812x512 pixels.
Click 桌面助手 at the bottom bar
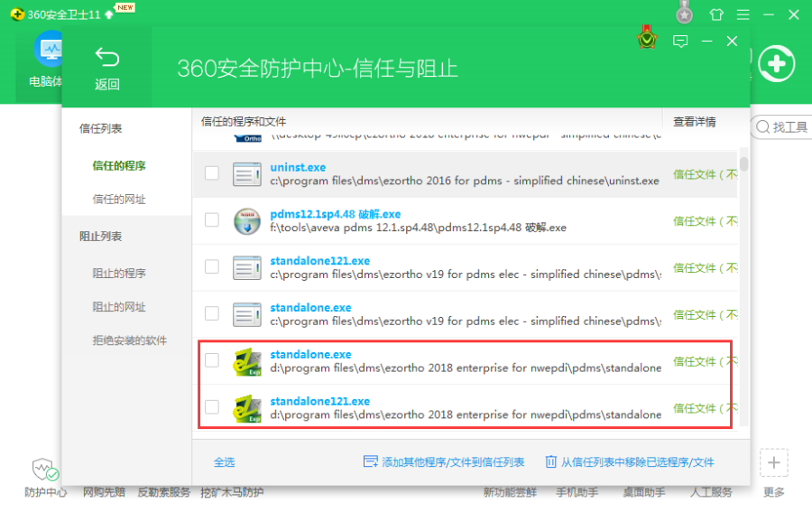pos(643,492)
